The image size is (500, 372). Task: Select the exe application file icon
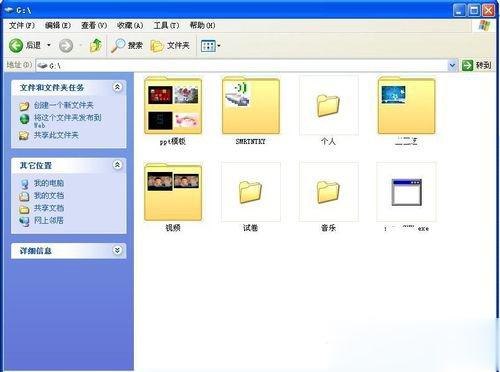406,192
